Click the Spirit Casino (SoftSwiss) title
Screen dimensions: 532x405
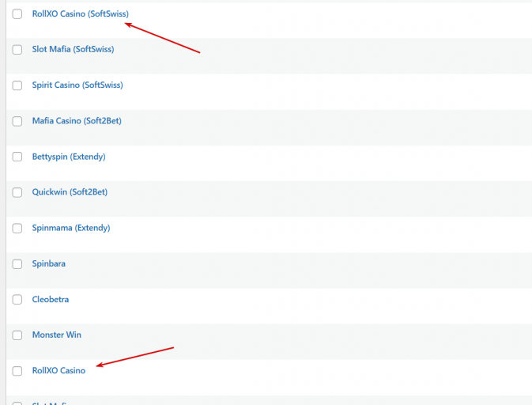tap(77, 85)
